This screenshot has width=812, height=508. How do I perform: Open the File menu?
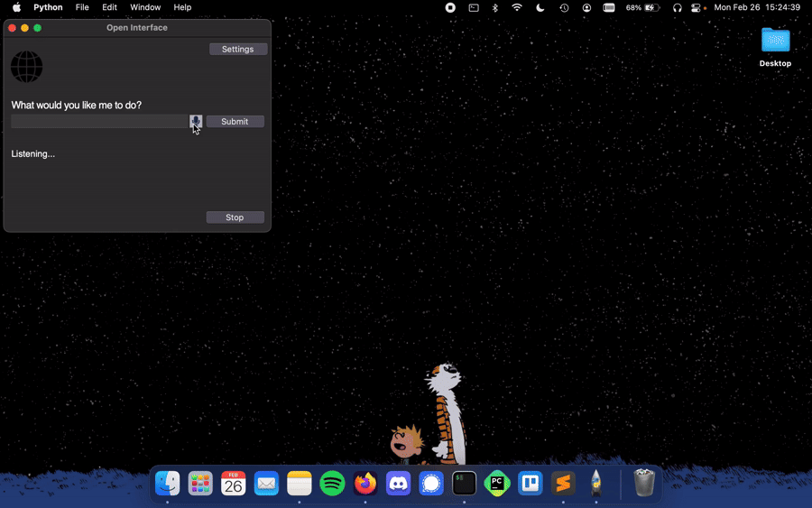[x=82, y=7]
